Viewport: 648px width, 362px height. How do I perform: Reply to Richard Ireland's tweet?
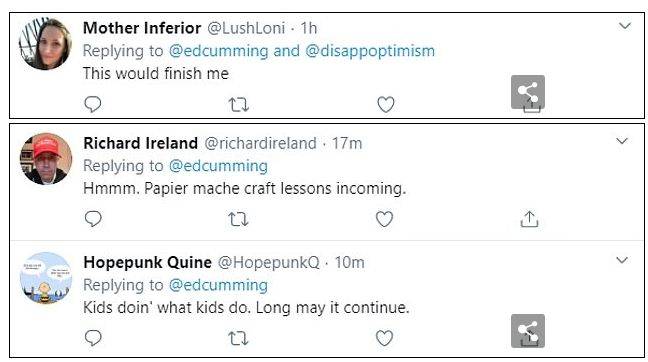tap(93, 219)
